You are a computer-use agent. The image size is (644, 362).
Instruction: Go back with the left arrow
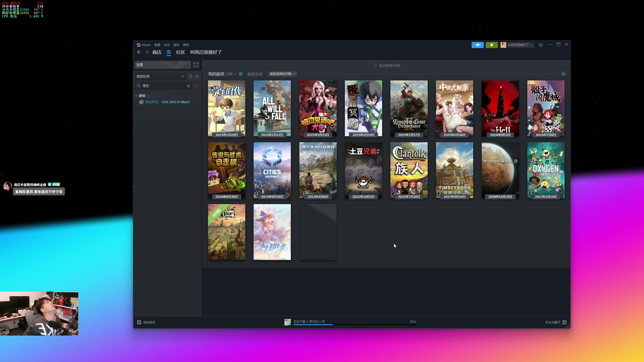click(x=139, y=52)
